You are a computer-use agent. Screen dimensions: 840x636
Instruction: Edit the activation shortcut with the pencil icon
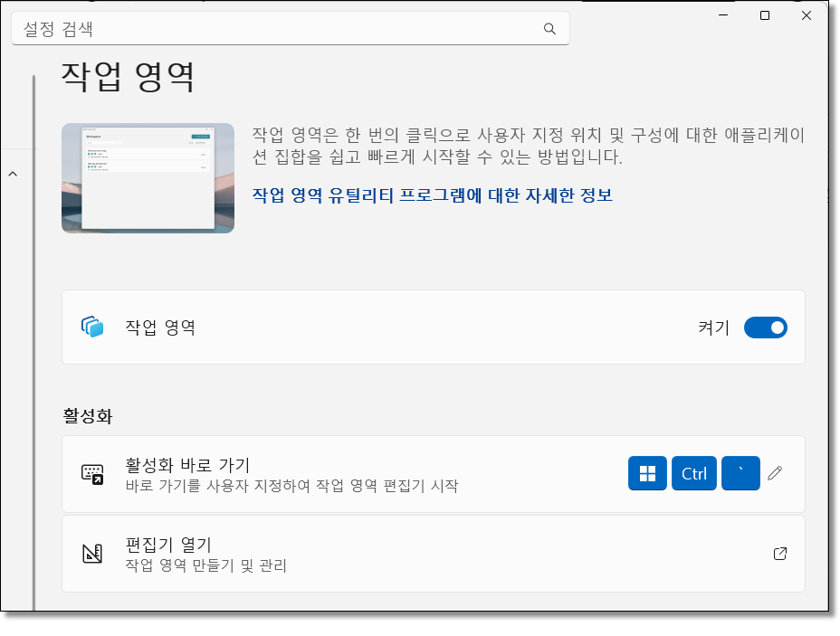[x=775, y=473]
